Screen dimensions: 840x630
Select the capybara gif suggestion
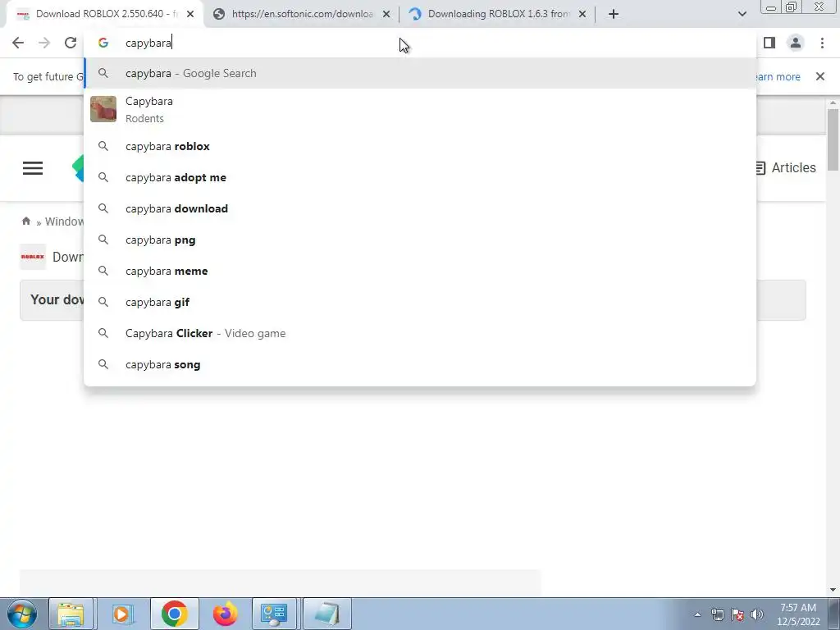point(420,302)
